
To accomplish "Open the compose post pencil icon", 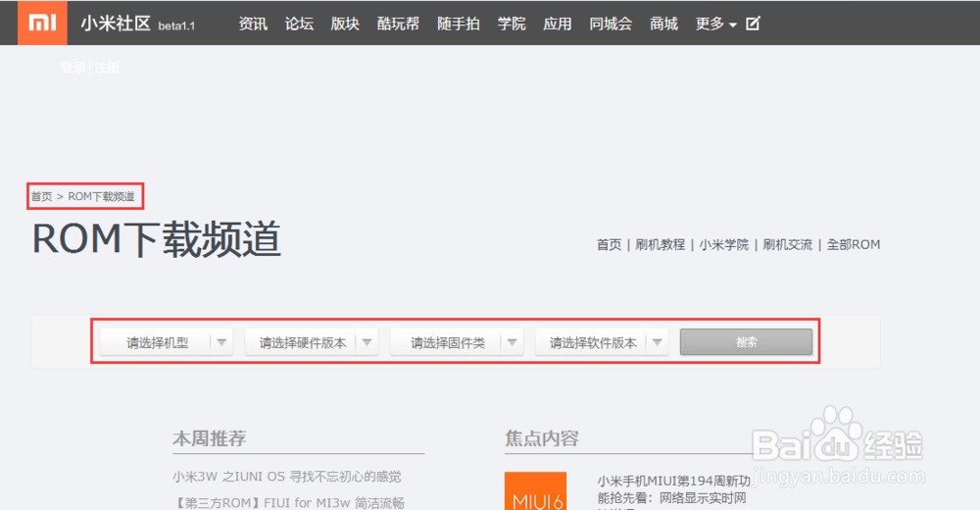I will [753, 24].
